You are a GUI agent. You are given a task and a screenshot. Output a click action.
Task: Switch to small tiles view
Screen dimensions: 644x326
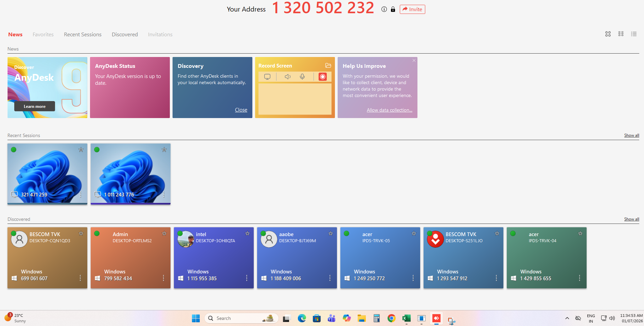[x=621, y=34]
